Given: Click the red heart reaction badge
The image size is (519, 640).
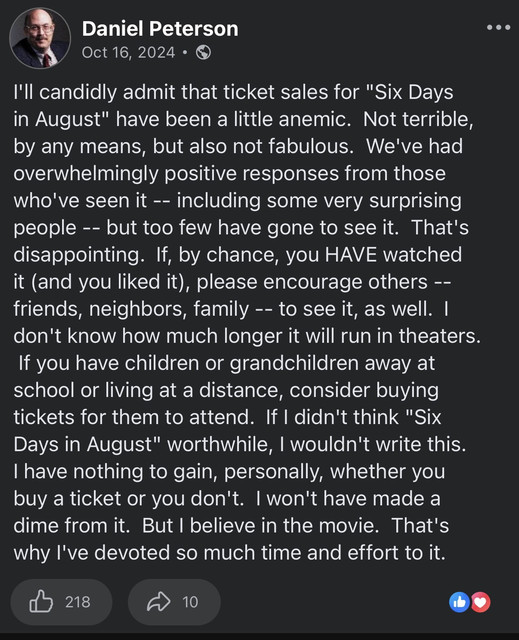Looking at the screenshot, I should coord(481,602).
